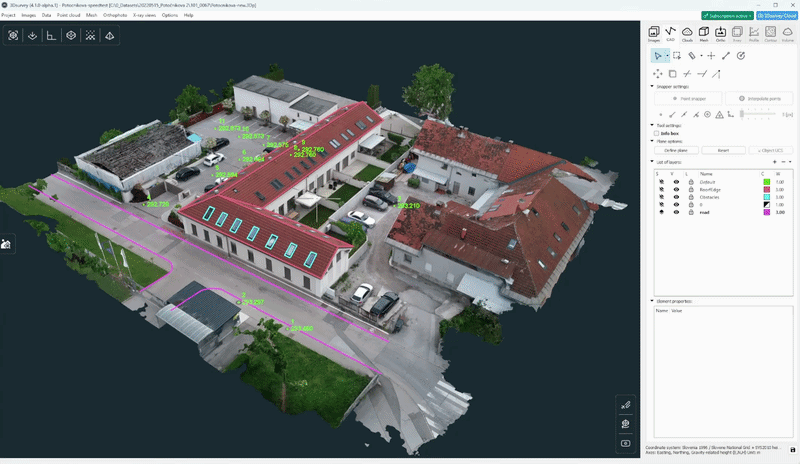Click the fit-to-view icon in viewport toolbar
Image resolution: width=800 pixels, height=464 pixels.
(x=14, y=35)
